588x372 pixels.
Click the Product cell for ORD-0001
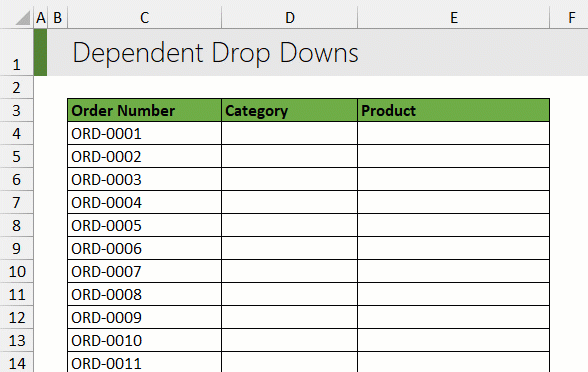click(454, 133)
